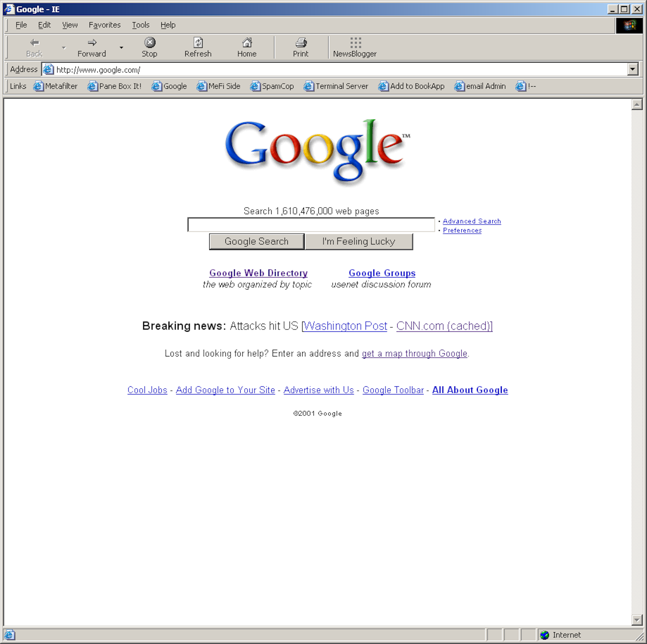Open the Back history dropdown arrow
The width and height of the screenshot is (647, 644).
point(64,48)
